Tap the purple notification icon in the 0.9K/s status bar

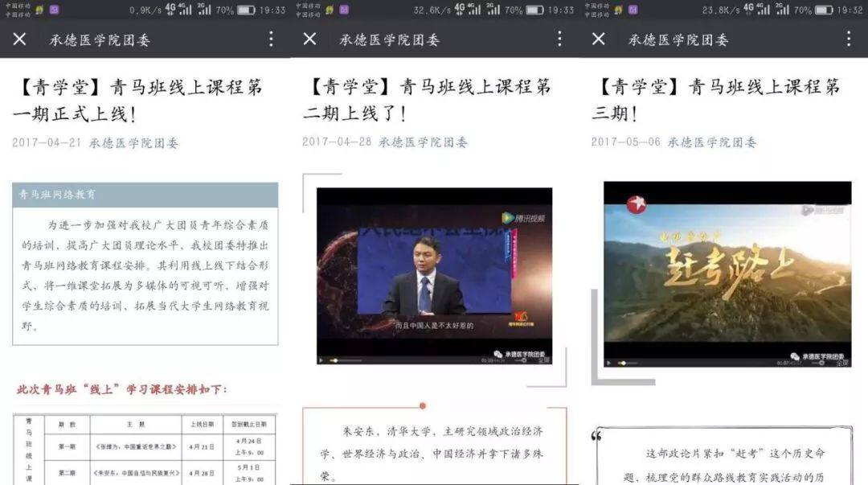click(x=55, y=10)
